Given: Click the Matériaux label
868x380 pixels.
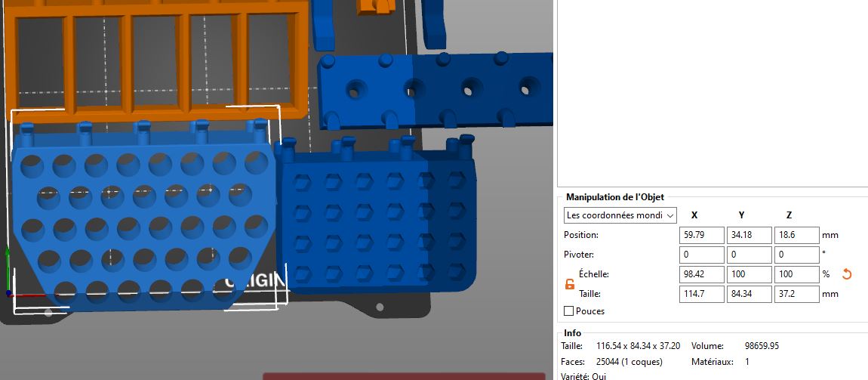Looking at the screenshot, I should pos(713,363).
